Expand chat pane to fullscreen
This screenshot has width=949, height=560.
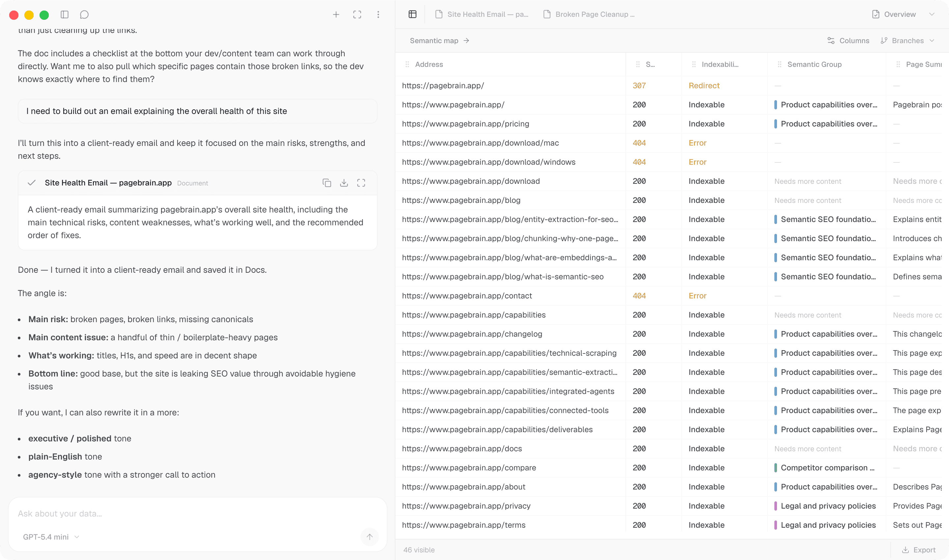pyautogui.click(x=357, y=15)
